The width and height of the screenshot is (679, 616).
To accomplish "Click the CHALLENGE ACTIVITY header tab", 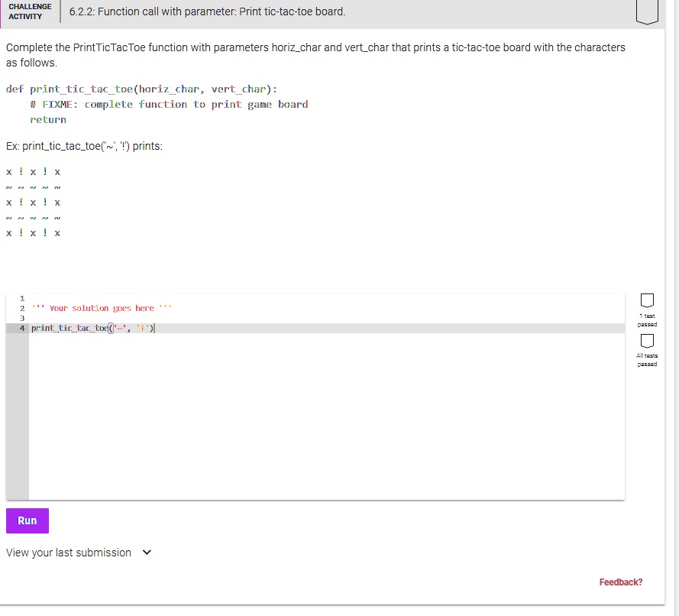I will coord(29,12).
